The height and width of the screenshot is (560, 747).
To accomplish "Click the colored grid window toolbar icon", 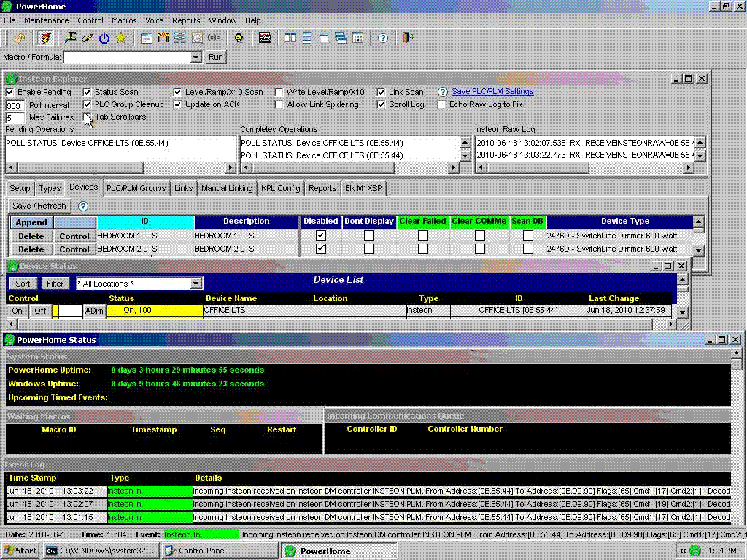I will 357,38.
